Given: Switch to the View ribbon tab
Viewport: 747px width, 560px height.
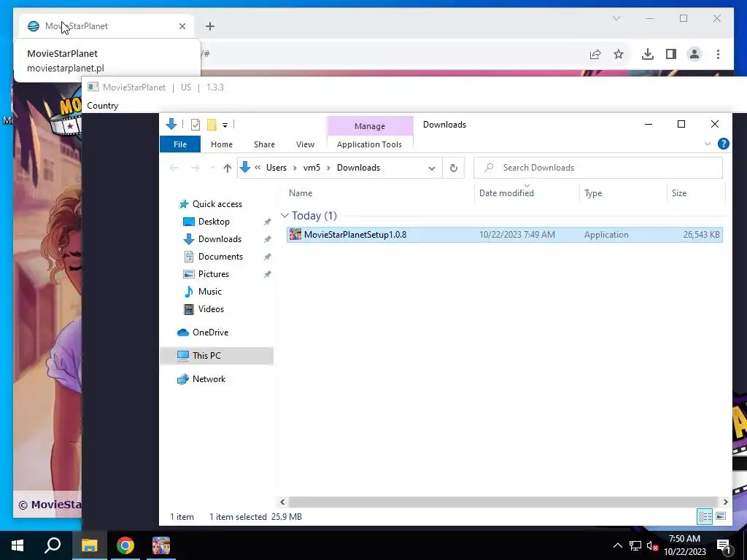Looking at the screenshot, I should click(x=305, y=144).
